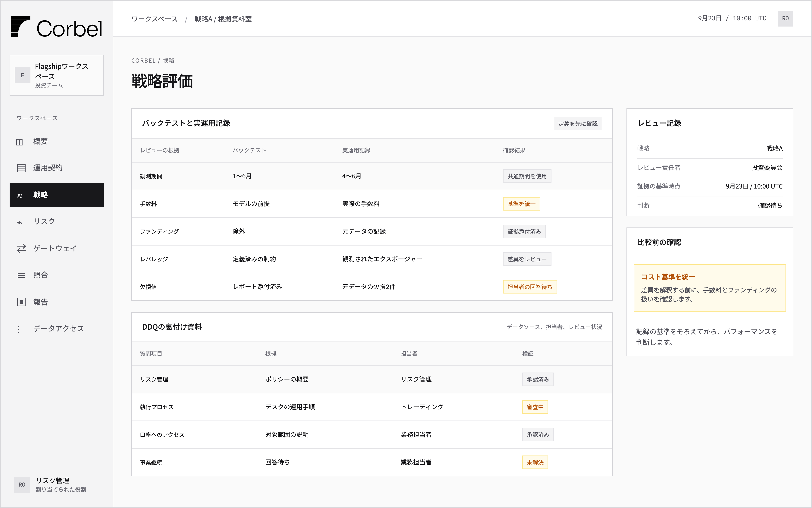This screenshot has width=812, height=508.
Task: Go to the リスク section
Action: (56, 221)
